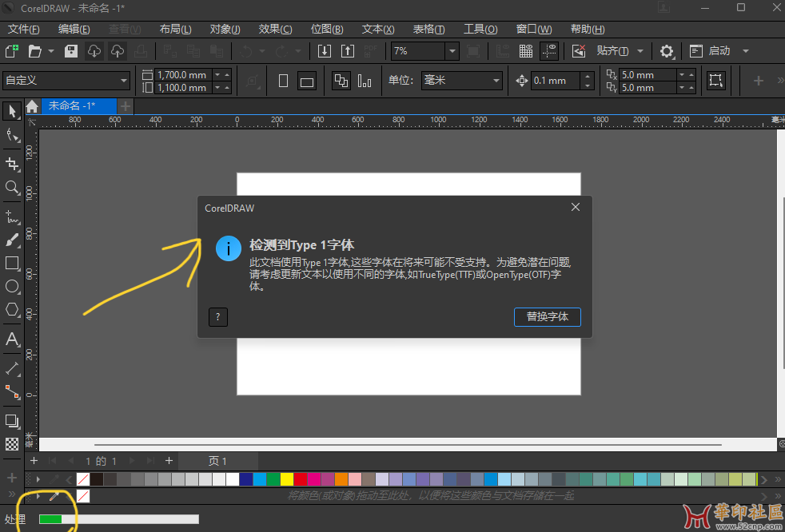This screenshot has width=785, height=532.
Task: Click the 启动 workspace button
Action: (x=710, y=51)
